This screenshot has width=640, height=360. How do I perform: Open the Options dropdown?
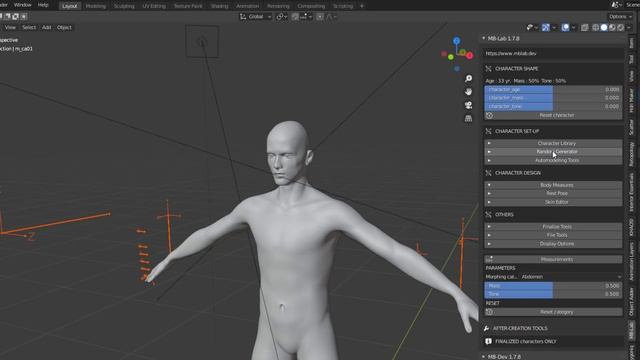pos(619,17)
